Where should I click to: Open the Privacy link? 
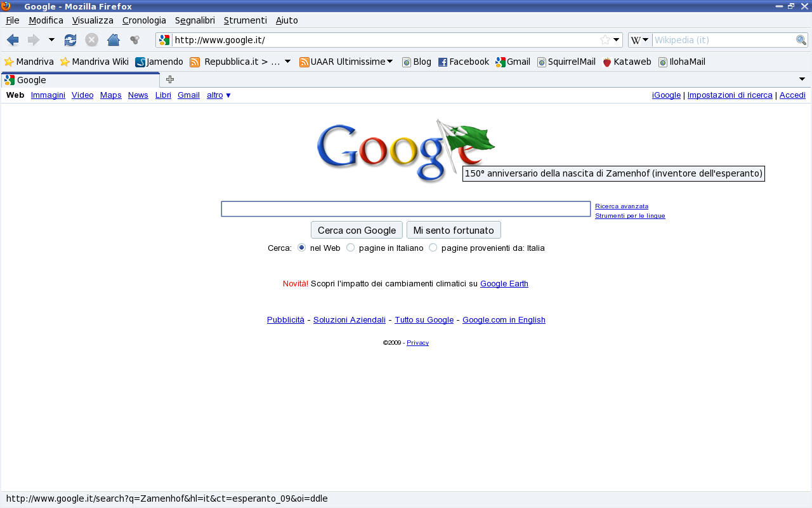(x=417, y=343)
